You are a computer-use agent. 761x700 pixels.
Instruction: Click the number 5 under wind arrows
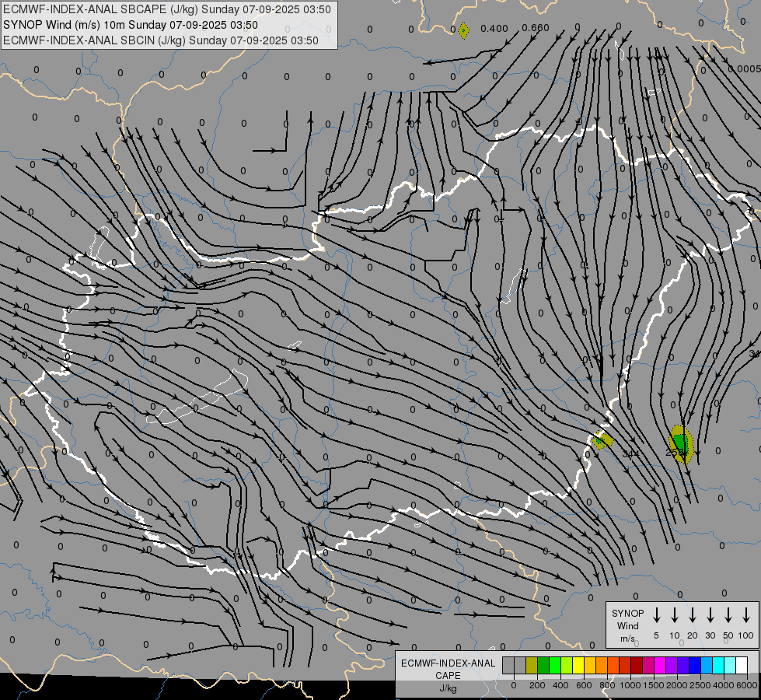(656, 635)
